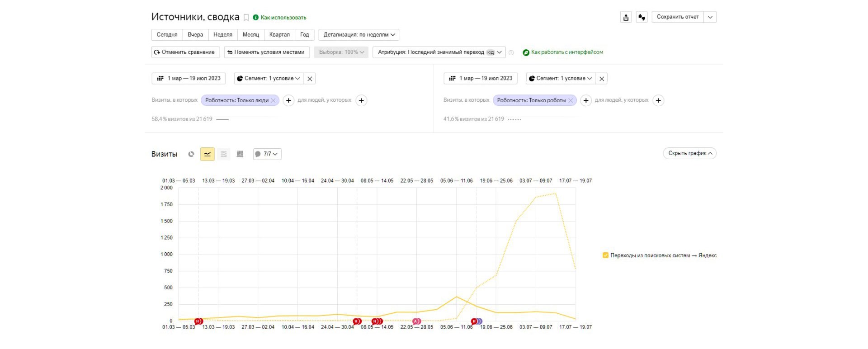This screenshot has height=349, width=868.
Task: Bookmark the report using the flag icon
Action: click(x=246, y=18)
